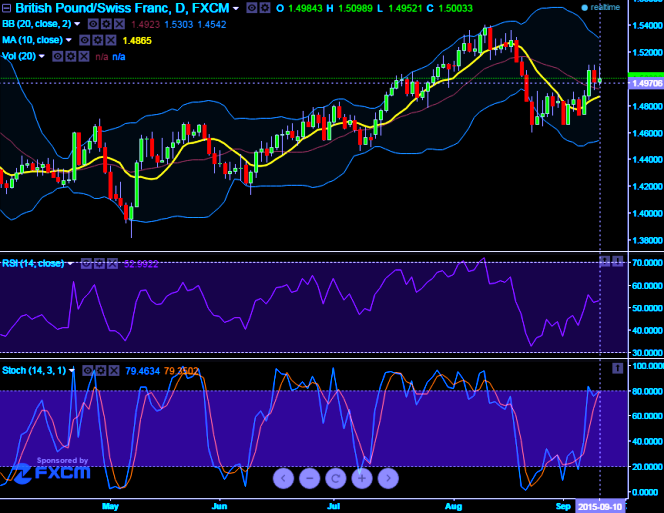Click the RSI value 52.9922
Viewport: 664px width, 513px height.
coord(141,264)
